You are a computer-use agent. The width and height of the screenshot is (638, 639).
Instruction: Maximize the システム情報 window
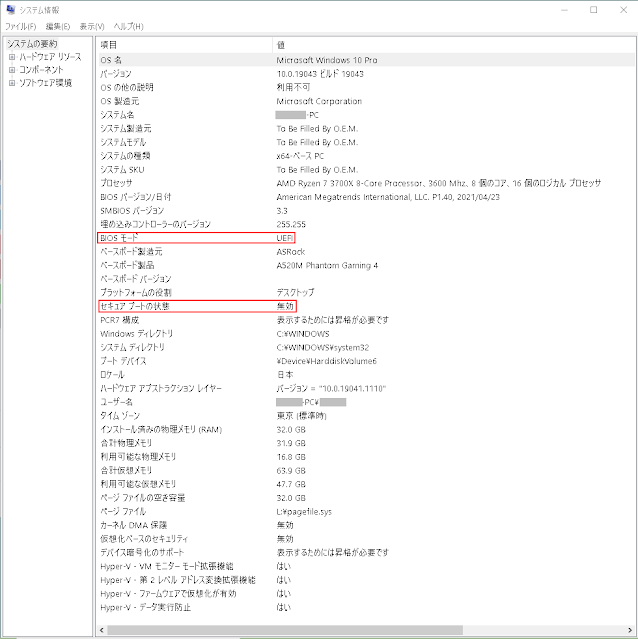pyautogui.click(x=593, y=9)
